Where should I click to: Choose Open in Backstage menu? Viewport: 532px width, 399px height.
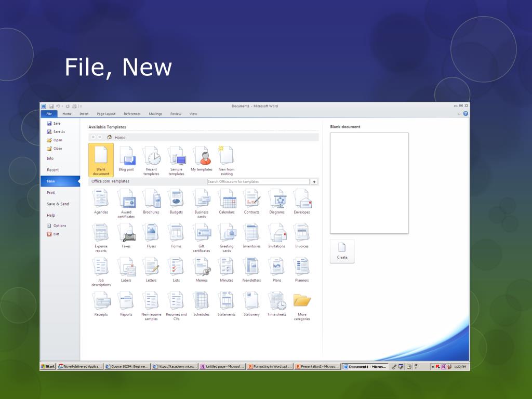[55, 140]
